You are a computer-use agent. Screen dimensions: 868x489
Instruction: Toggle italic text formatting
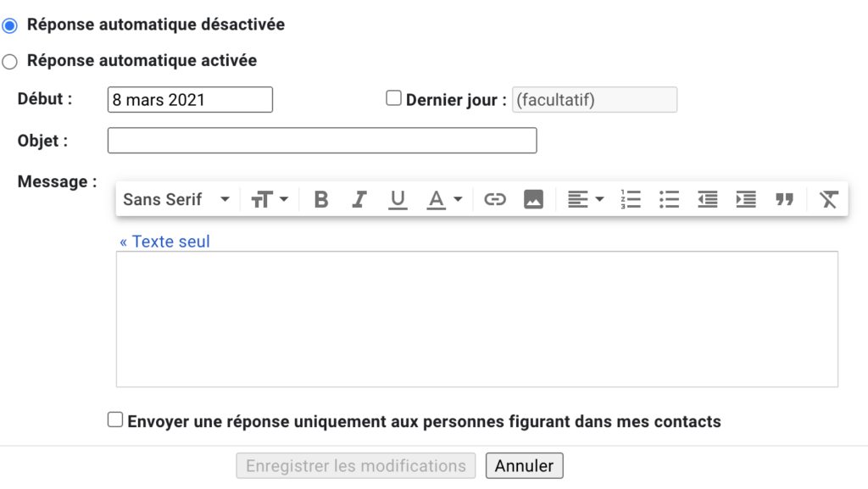(x=359, y=200)
